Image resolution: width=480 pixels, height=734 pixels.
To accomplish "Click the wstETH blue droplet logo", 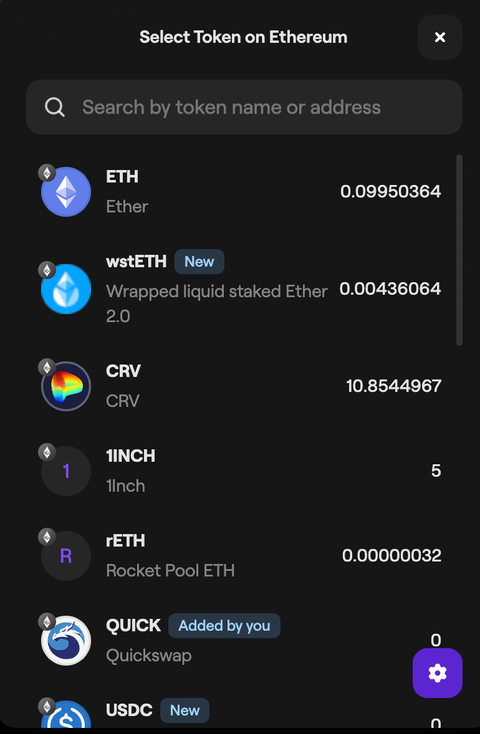I will tap(66, 289).
